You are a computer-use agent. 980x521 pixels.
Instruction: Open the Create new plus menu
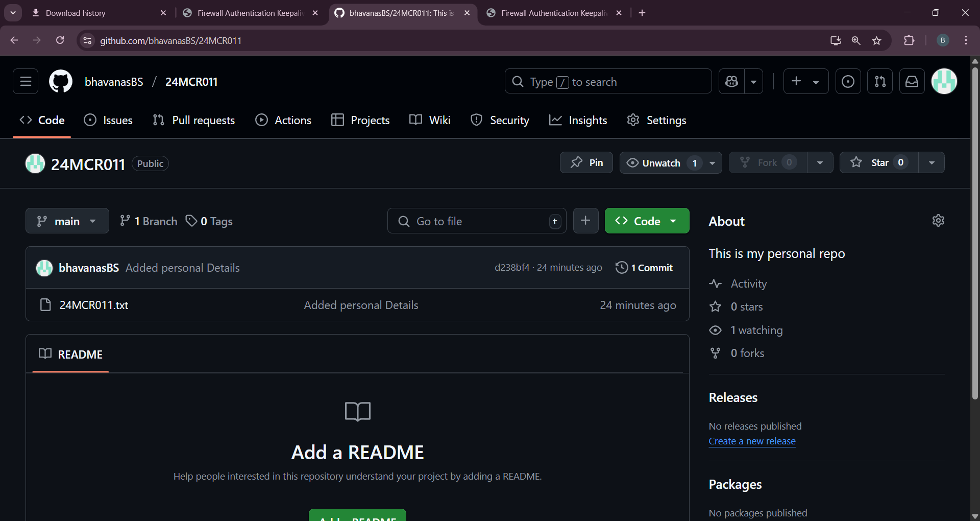point(805,81)
